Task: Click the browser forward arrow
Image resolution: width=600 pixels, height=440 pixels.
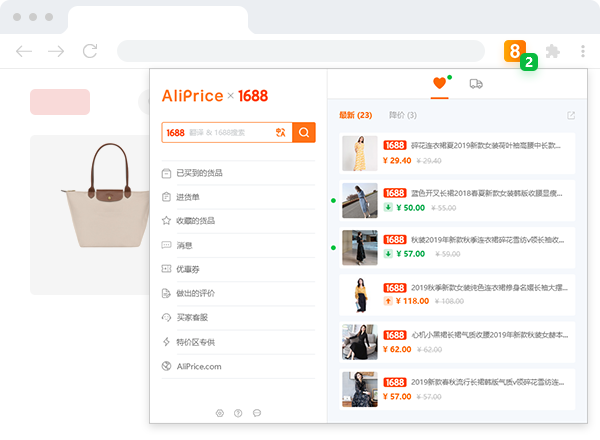Action: 56,51
